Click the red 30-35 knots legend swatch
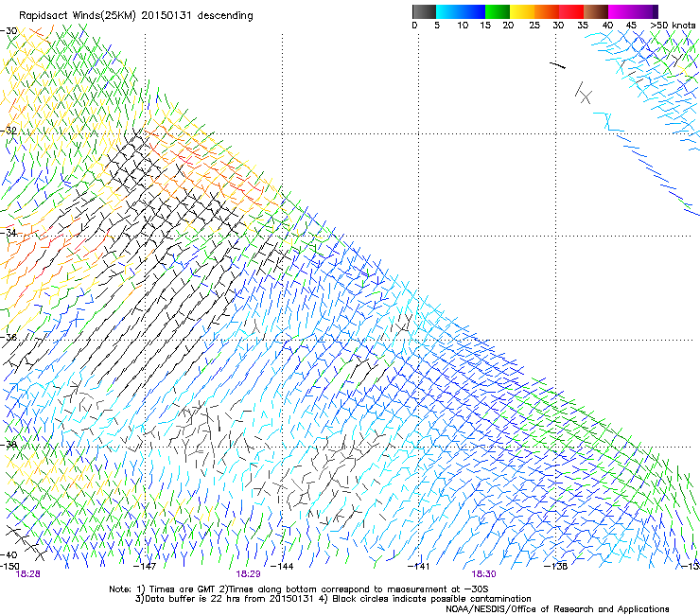 tap(571, 11)
